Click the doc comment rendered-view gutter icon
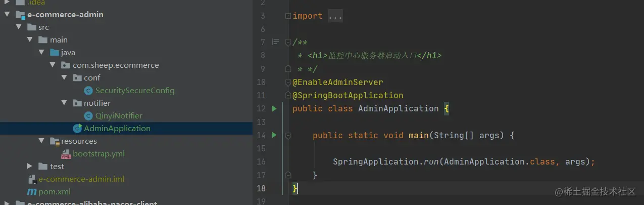The height and width of the screenshot is (205, 644). tap(275, 42)
